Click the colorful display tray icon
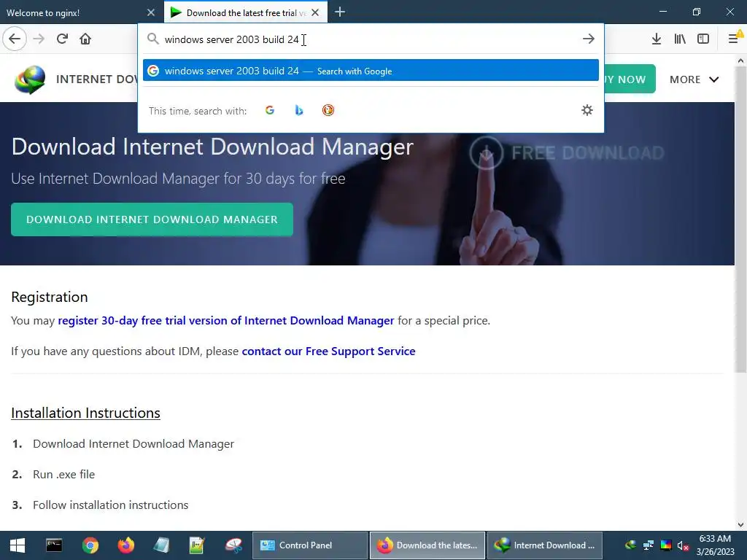Image resolution: width=747 pixels, height=560 pixels. tap(666, 545)
